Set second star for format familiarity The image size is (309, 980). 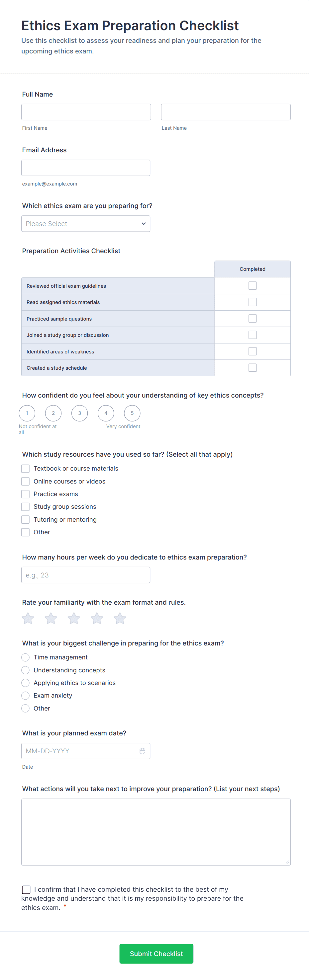click(51, 618)
